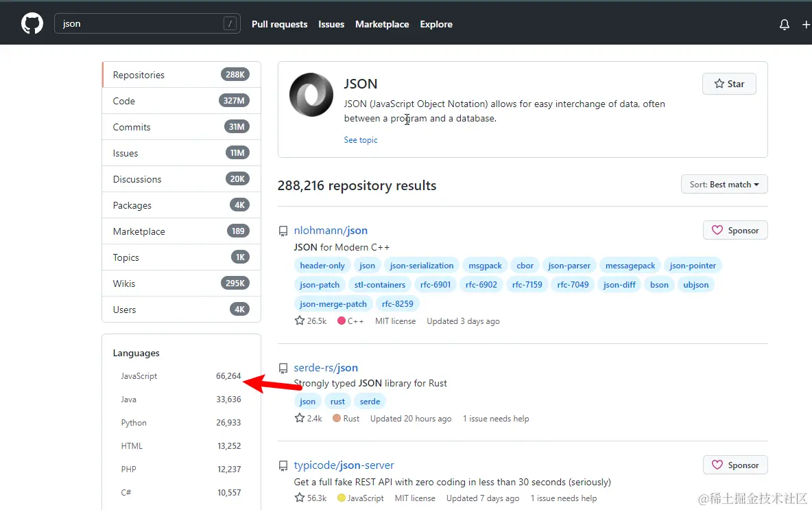The image size is (812, 510).
Task: Open the Sort: Best match dropdown
Action: [724, 185]
